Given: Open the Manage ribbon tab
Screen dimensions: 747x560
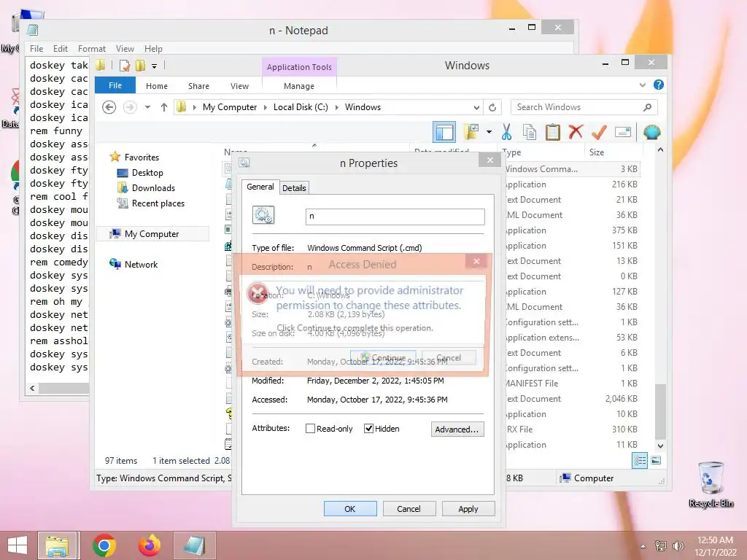Looking at the screenshot, I should pos(299,86).
